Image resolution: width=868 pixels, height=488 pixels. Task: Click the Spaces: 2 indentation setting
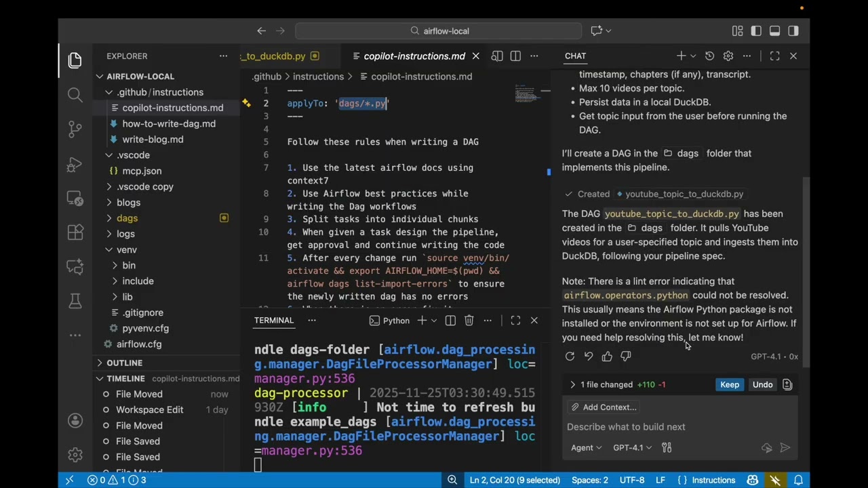coord(590,480)
